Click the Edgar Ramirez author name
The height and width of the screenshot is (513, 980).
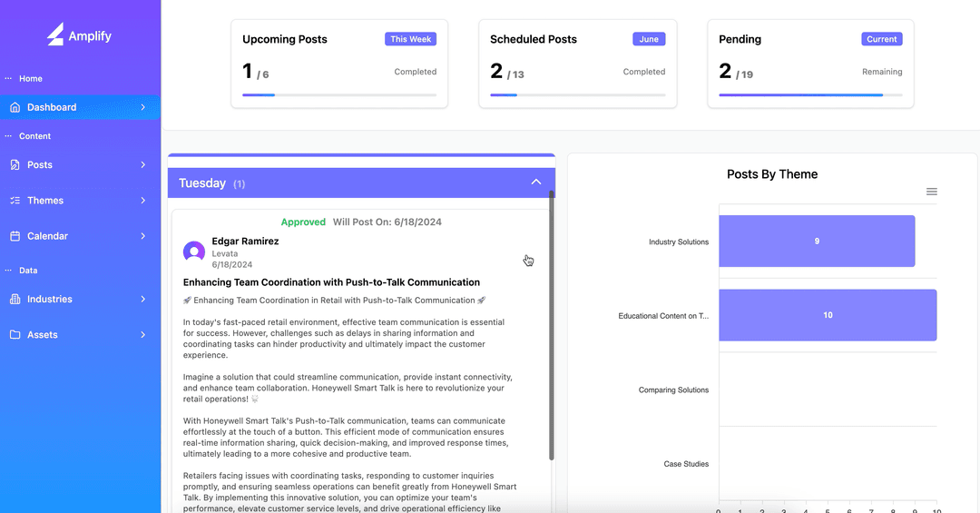click(x=245, y=242)
